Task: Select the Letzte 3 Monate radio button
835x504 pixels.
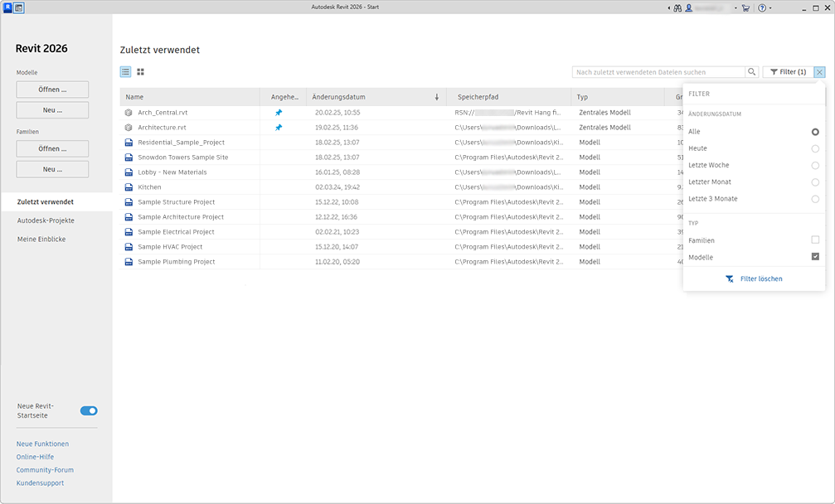Action: 815,199
